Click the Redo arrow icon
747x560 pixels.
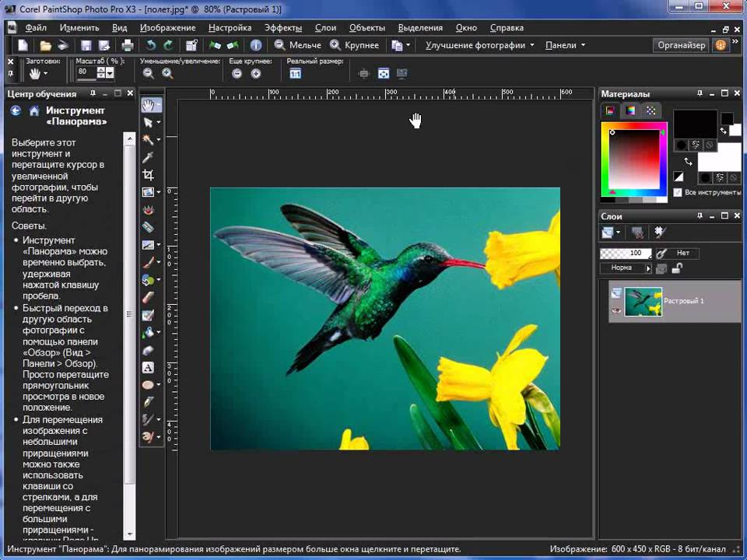(x=168, y=45)
